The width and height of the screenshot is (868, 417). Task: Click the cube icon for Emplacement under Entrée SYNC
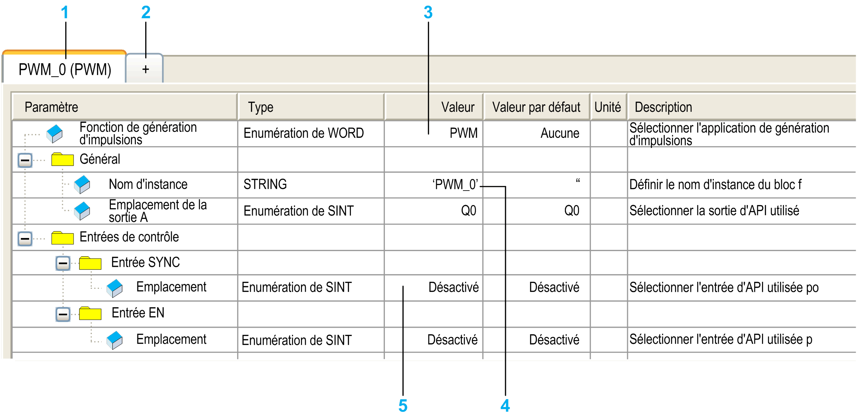pyautogui.click(x=115, y=288)
